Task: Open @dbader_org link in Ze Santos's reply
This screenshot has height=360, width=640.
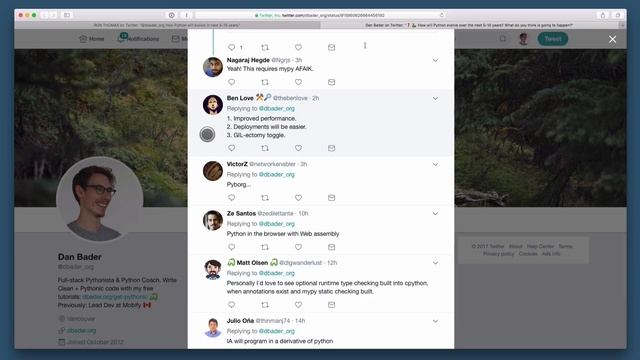Action: point(277,224)
